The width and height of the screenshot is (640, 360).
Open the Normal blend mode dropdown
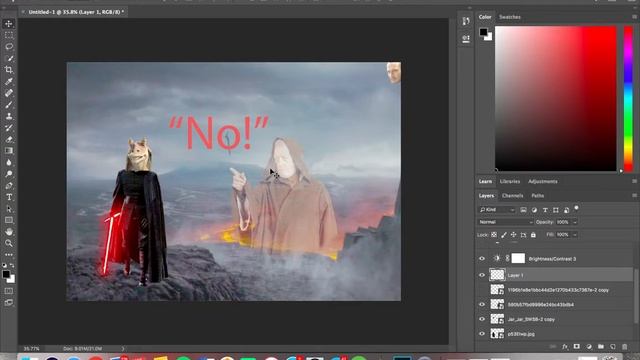click(x=505, y=222)
